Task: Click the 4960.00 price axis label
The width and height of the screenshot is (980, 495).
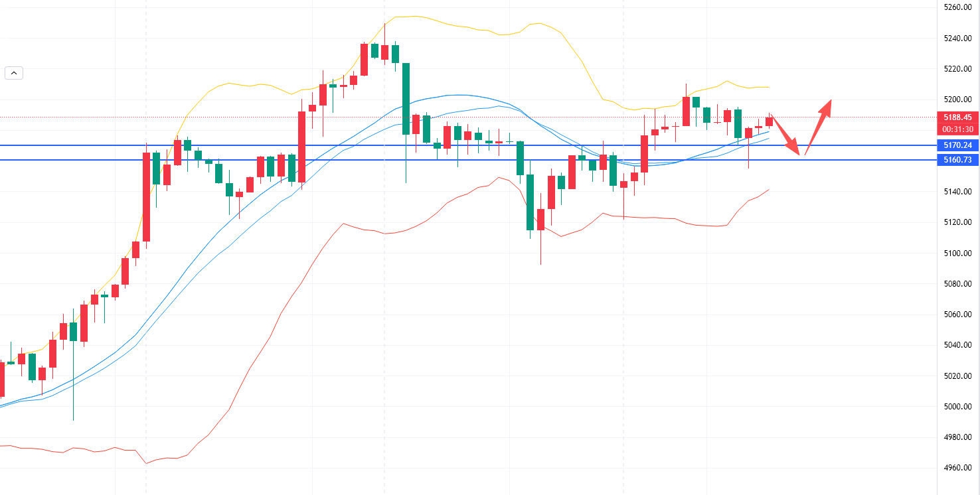Action: (957, 468)
